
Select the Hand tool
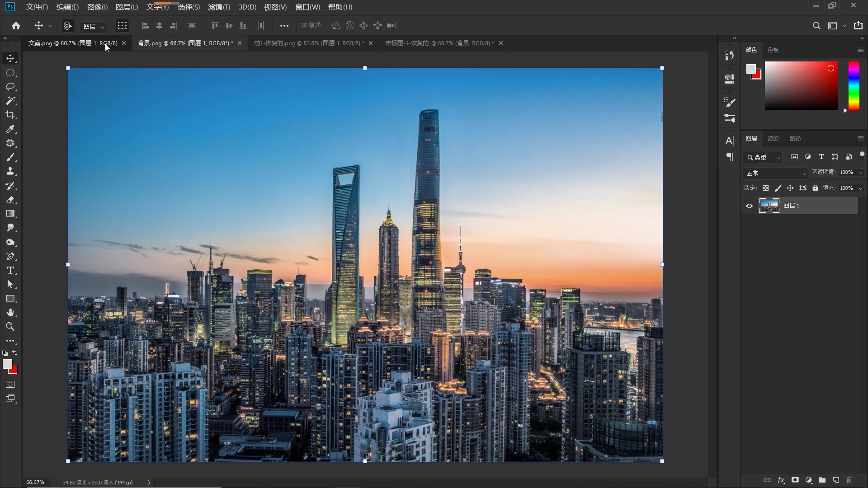click(x=10, y=312)
